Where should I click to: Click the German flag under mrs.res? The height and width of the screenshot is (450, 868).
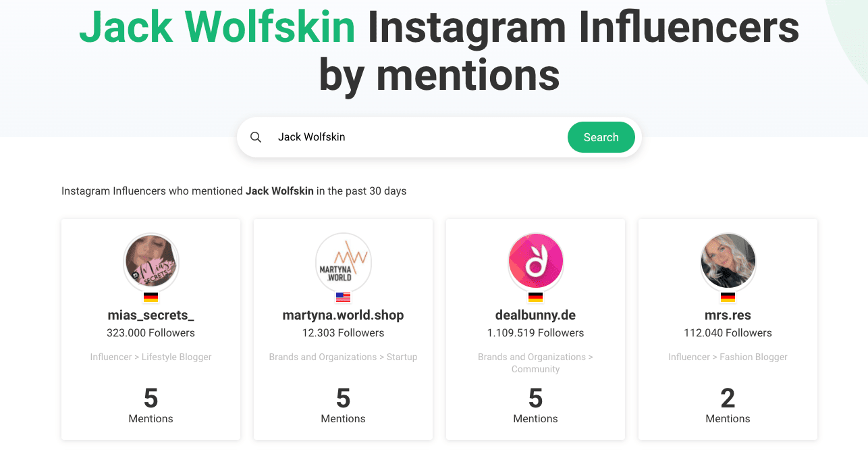coord(728,297)
